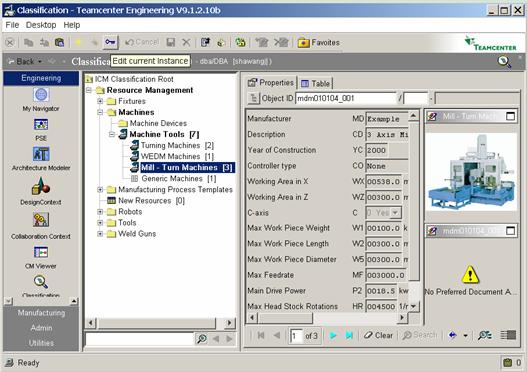Viewport: 527px width, 372px height.
Task: Click the Cancel toolbar button
Action: (x=142, y=42)
